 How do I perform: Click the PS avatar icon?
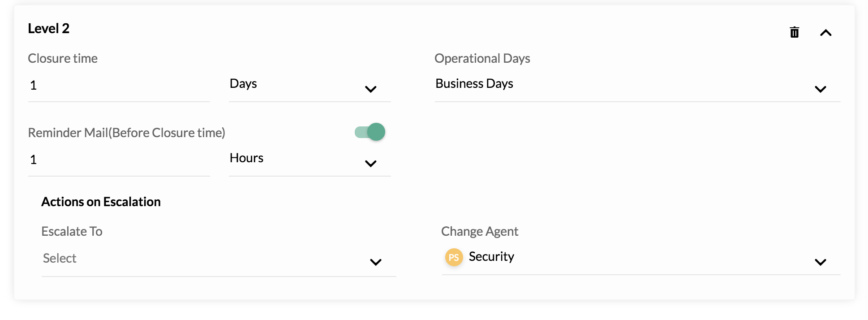coord(454,257)
